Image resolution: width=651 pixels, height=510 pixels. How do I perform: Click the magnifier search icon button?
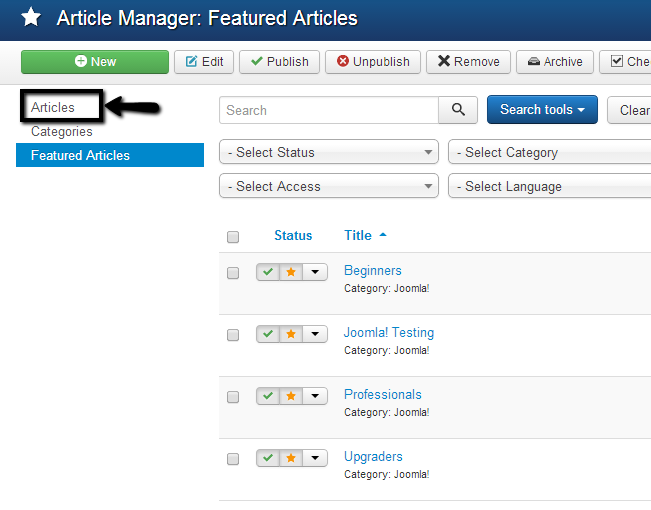[458, 110]
